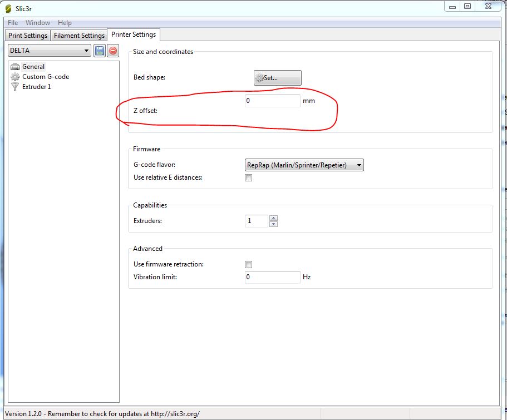This screenshot has height=420, width=507.
Task: Switch to the Filament Settings tab
Action: (x=79, y=36)
